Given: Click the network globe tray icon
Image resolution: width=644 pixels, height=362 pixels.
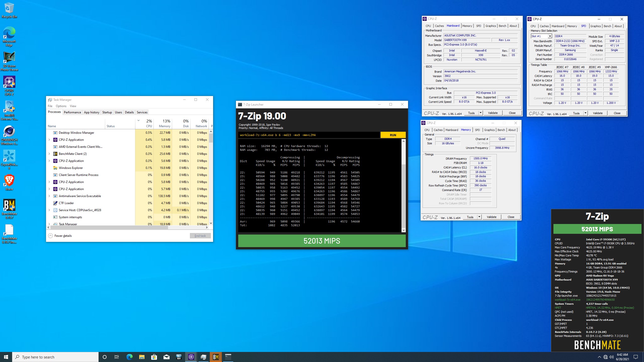Looking at the screenshot, I should click(x=606, y=357).
